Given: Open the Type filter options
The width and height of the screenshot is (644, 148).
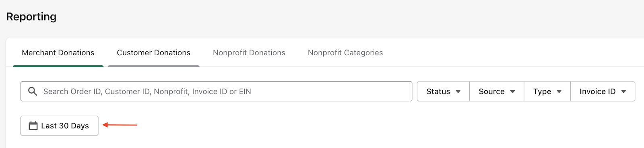Looking at the screenshot, I should click(x=547, y=92).
